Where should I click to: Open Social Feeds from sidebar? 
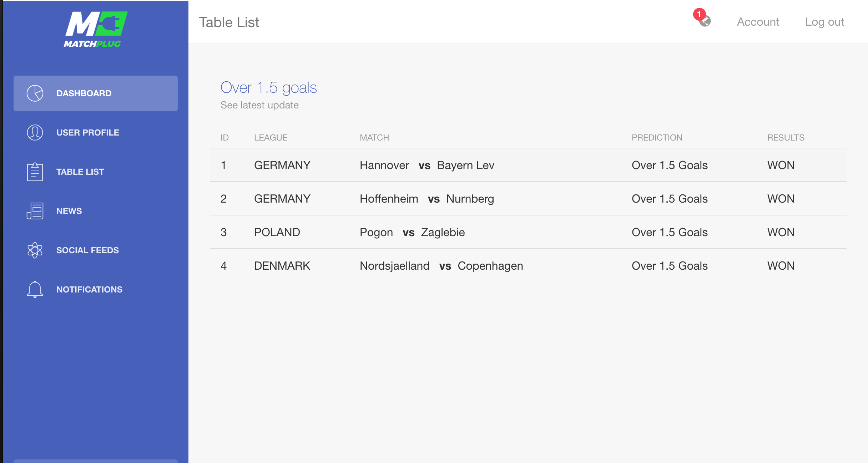(87, 250)
